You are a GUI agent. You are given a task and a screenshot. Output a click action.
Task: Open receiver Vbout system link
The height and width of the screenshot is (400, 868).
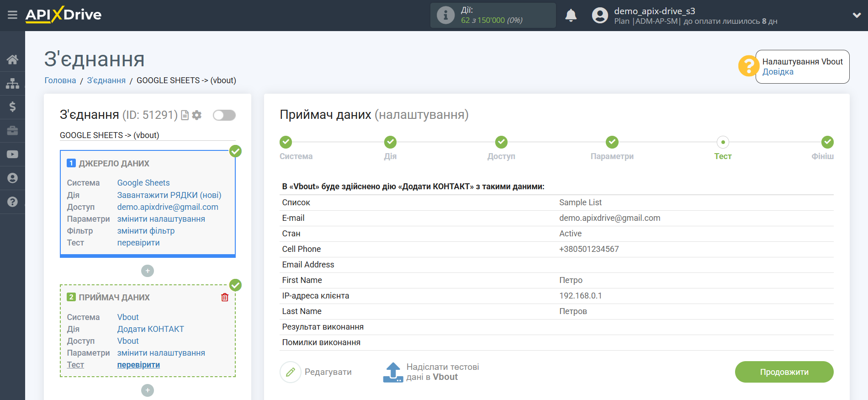(x=128, y=317)
